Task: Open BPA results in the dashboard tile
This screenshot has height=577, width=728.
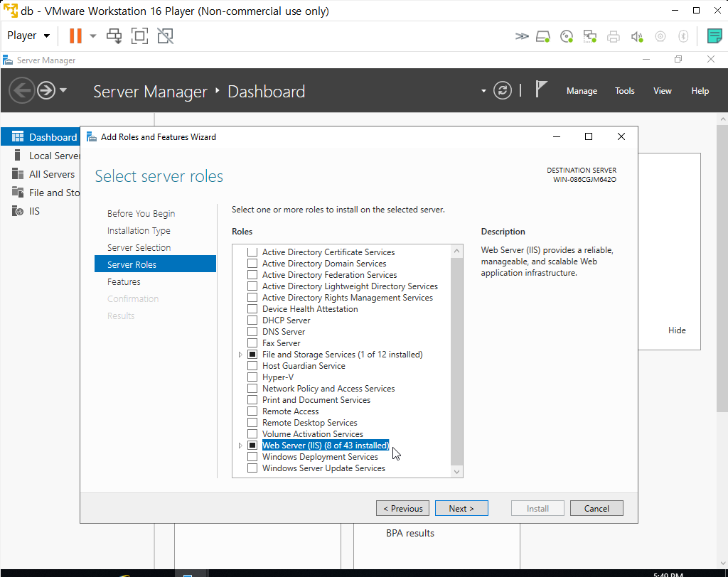Action: click(x=410, y=534)
